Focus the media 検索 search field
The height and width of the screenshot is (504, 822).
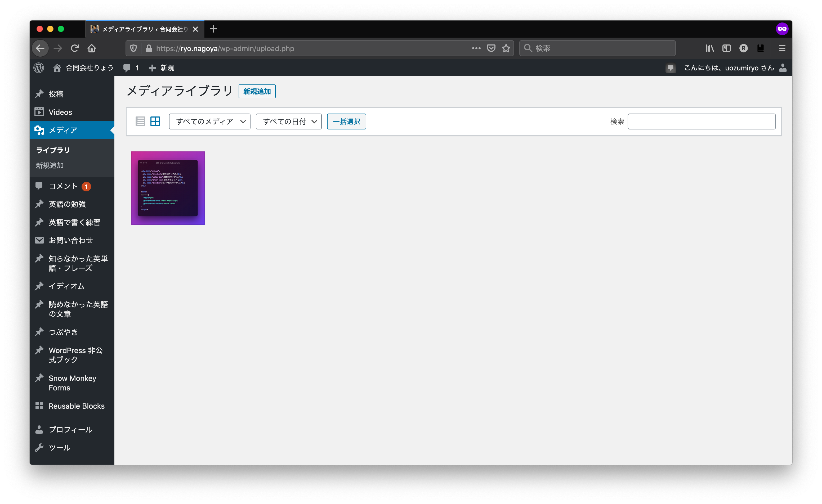(x=701, y=121)
